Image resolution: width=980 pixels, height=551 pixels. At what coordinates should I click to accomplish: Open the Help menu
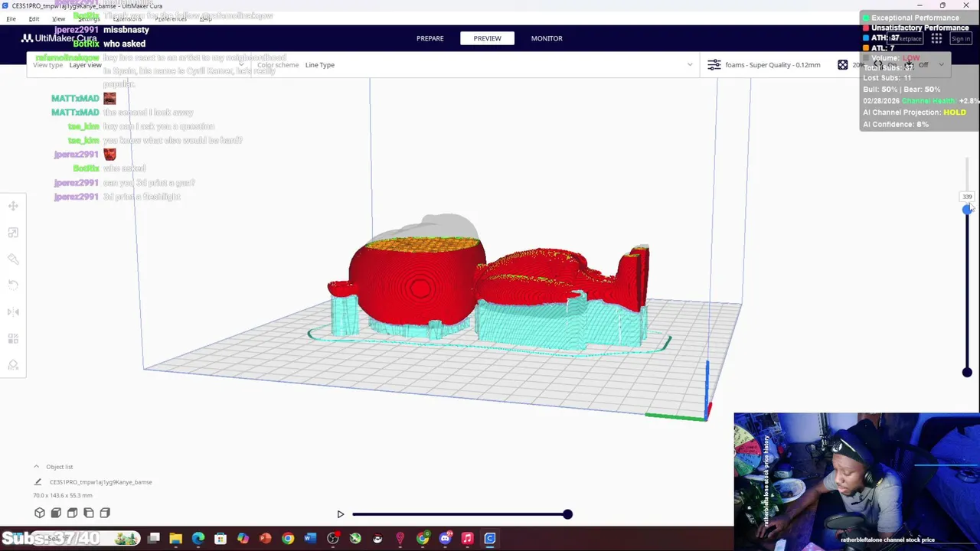tap(205, 18)
